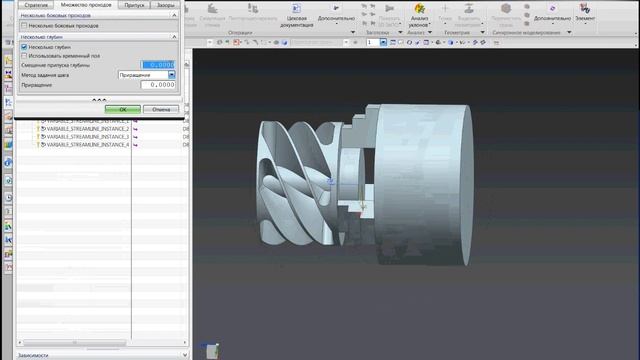The height and width of the screenshot is (360, 640).
Task: Click the coordinate system handle on model
Action: (331, 182)
